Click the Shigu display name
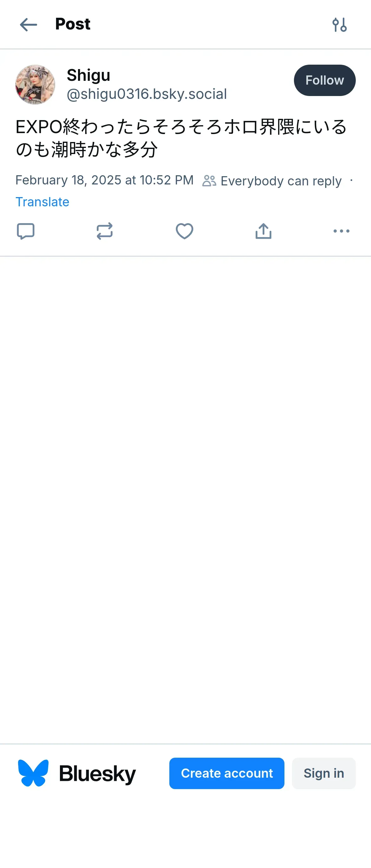Screen dimensions: 371x868 [88, 75]
